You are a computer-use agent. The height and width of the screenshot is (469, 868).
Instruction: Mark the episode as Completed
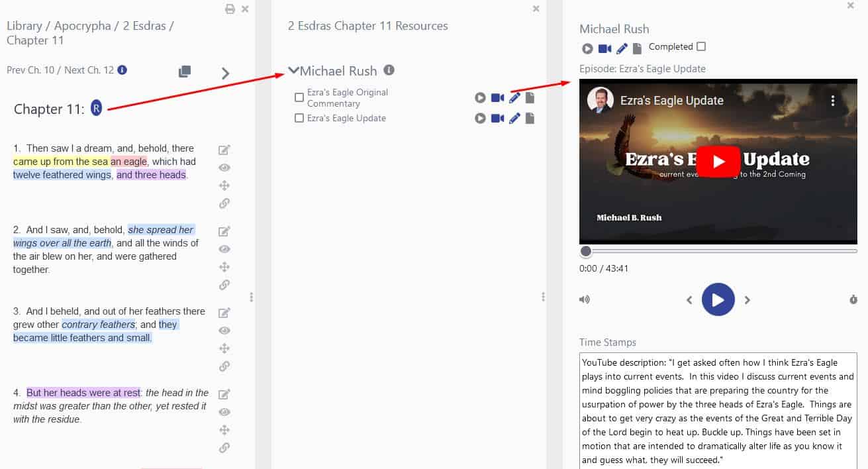point(701,46)
